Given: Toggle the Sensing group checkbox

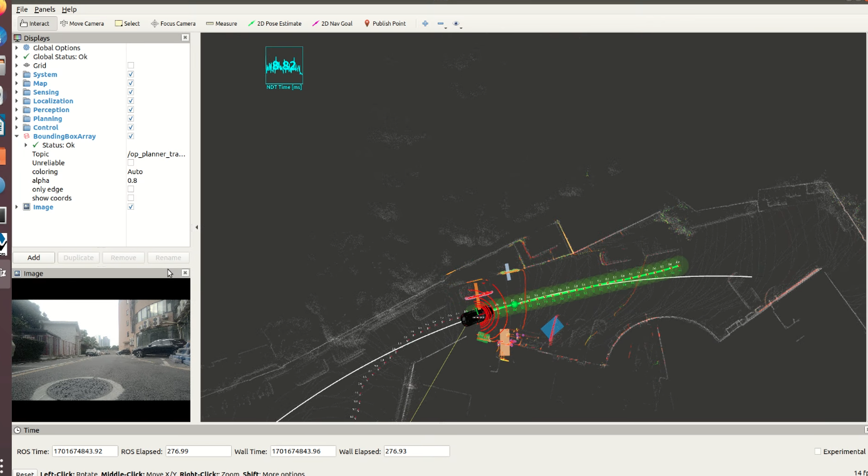Looking at the screenshot, I should 131,92.
